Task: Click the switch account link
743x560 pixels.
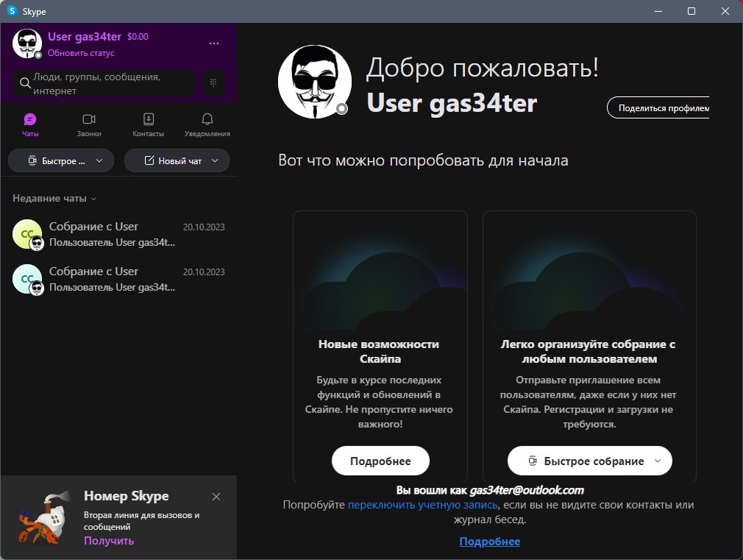Action: click(x=422, y=505)
